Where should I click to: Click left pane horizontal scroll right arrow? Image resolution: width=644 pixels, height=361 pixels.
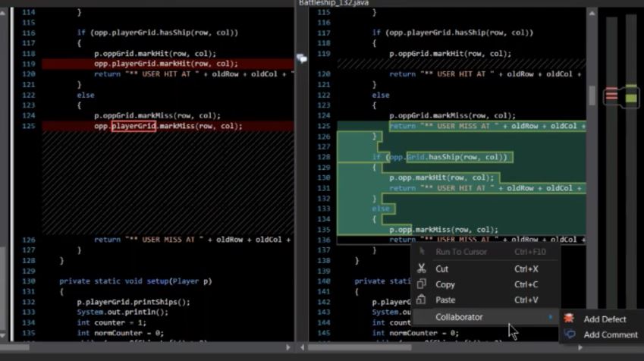coord(288,347)
